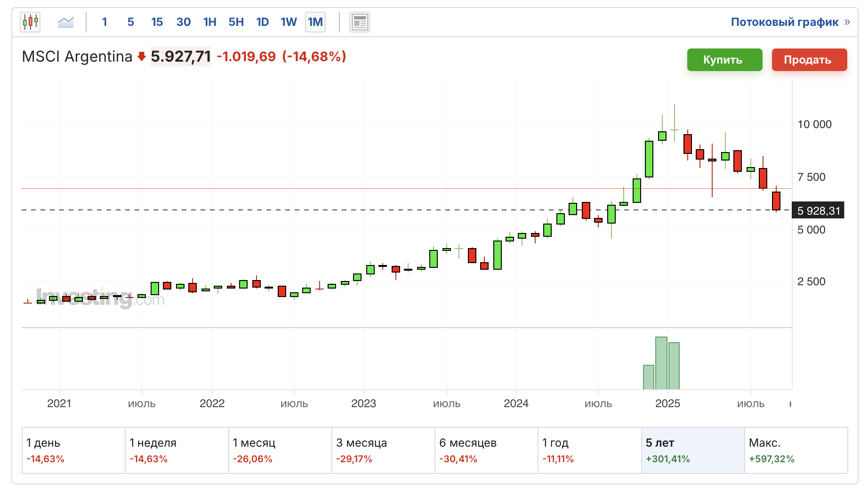Select the 30-minute timeframe

click(x=183, y=22)
